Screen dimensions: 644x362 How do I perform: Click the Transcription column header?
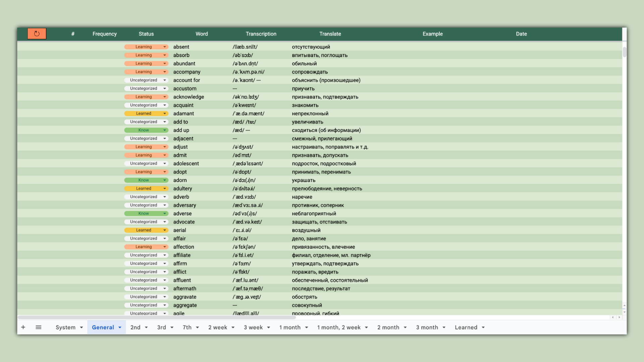point(261,34)
